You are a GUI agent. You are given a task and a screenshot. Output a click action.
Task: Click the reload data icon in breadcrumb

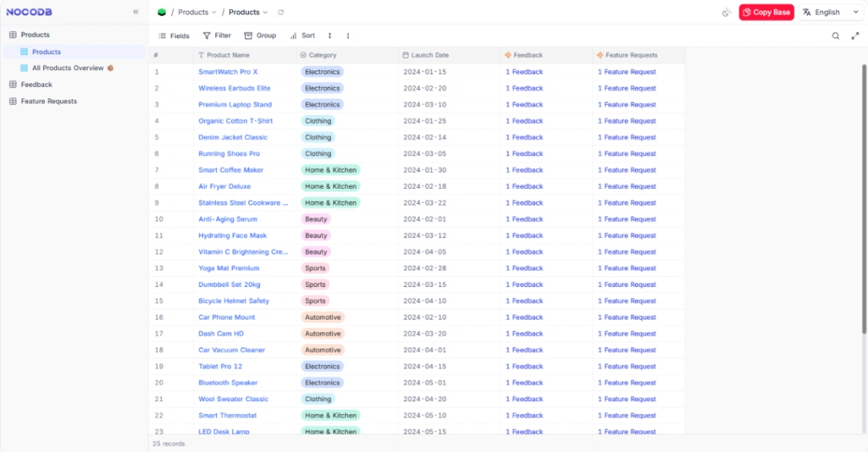[281, 12]
